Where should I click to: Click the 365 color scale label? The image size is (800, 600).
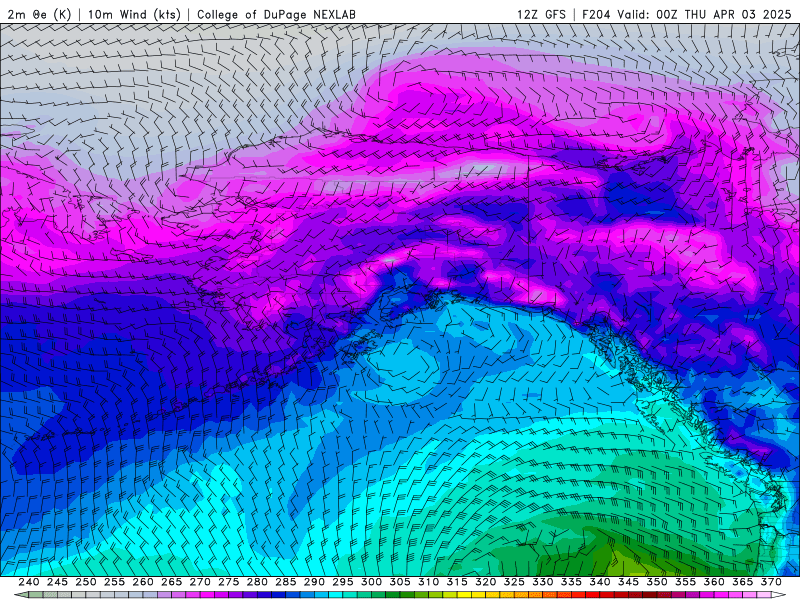[743, 582]
